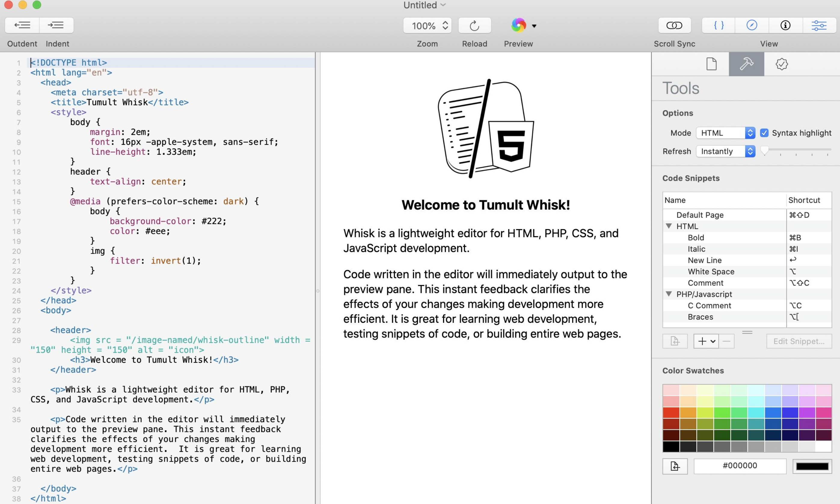Image resolution: width=840 pixels, height=504 pixels.
Task: Collapse the PHP/Javascript snippets group
Action: [x=669, y=294]
